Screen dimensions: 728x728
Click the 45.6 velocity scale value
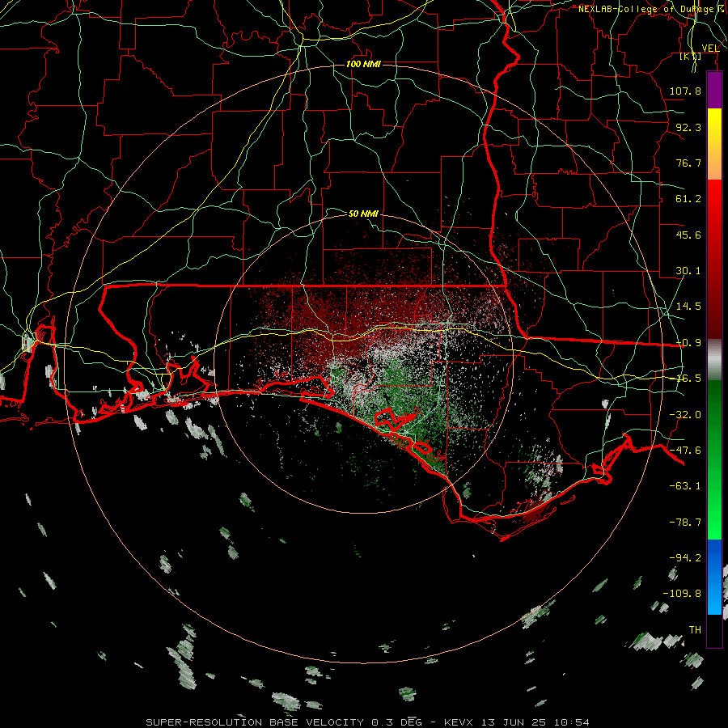tap(688, 235)
